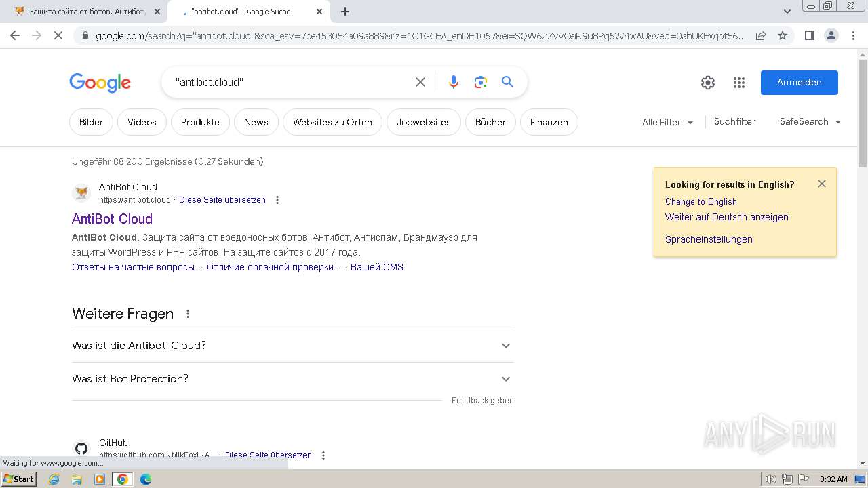Close the Защита сайта от ботов tab
868x488 pixels.
(x=157, y=12)
